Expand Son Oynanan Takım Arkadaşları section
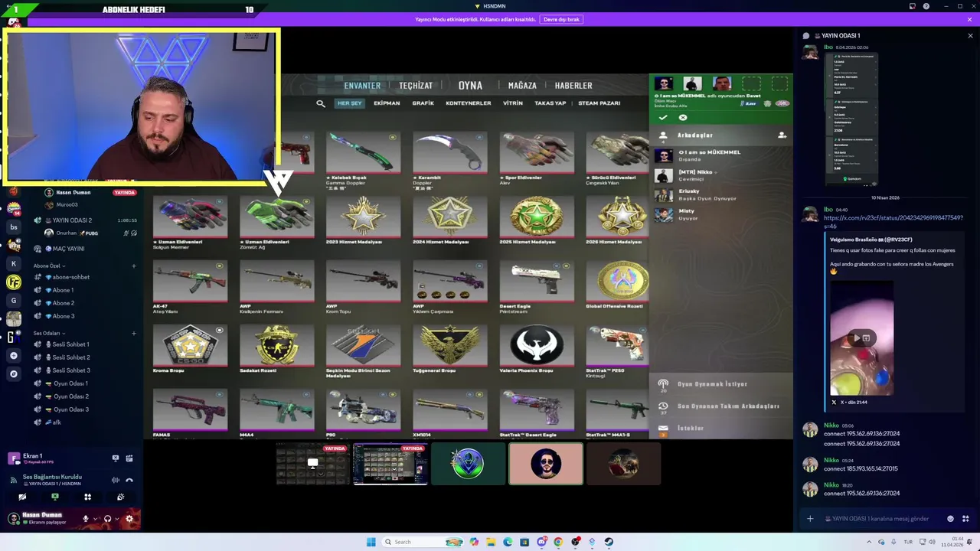 coord(720,406)
